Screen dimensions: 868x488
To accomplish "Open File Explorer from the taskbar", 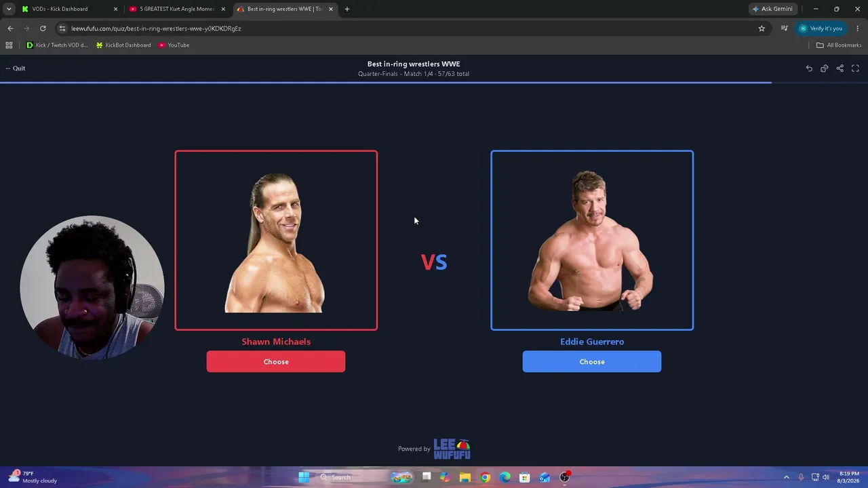I will 465,477.
